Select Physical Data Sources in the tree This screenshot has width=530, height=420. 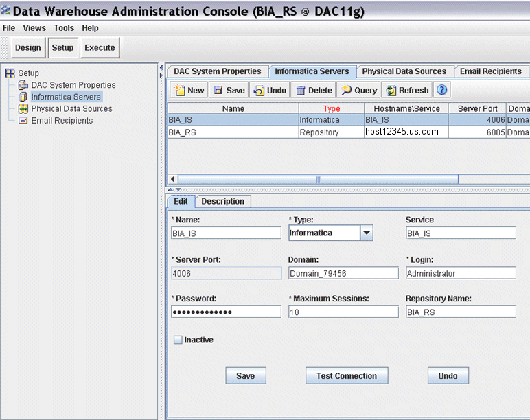tap(71, 108)
